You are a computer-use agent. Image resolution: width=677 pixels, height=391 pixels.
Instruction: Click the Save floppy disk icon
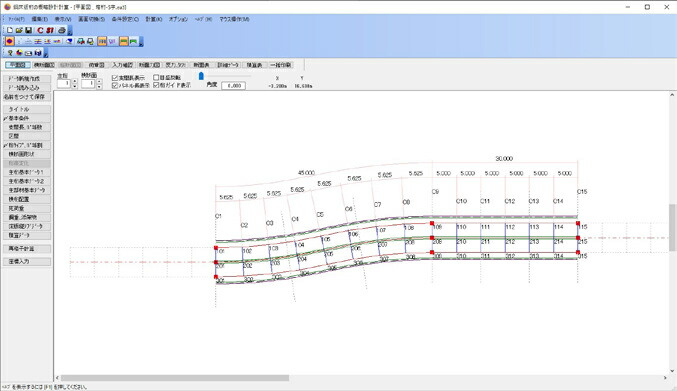[x=28, y=30]
